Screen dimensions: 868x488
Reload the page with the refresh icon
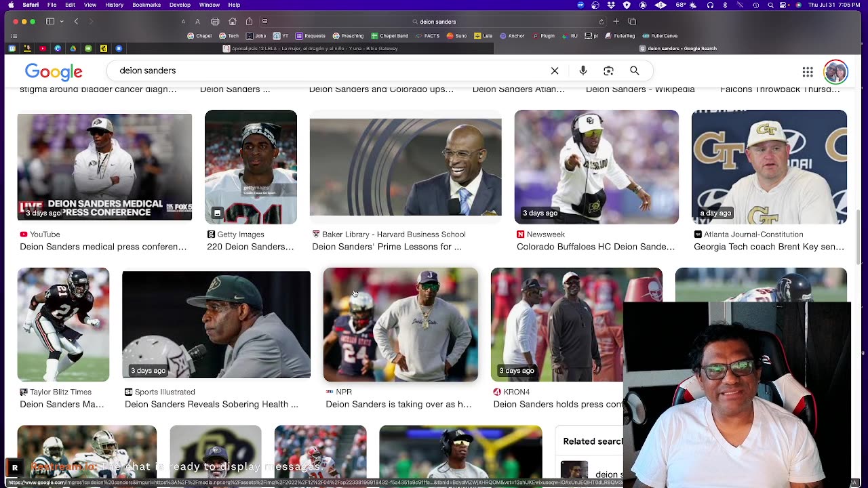601,22
